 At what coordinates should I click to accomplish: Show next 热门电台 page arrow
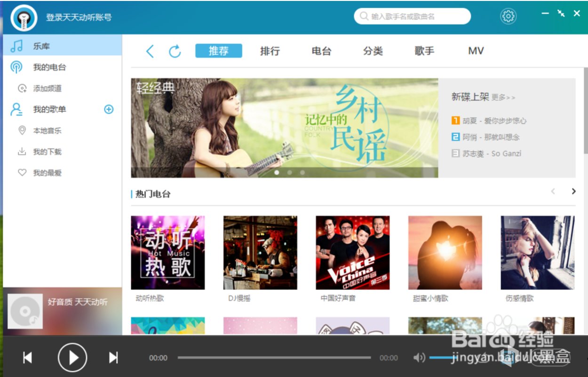point(573,191)
